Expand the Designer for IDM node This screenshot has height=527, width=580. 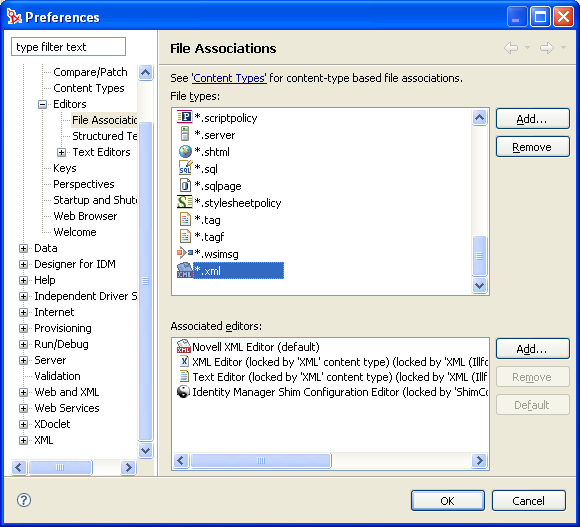(23, 264)
